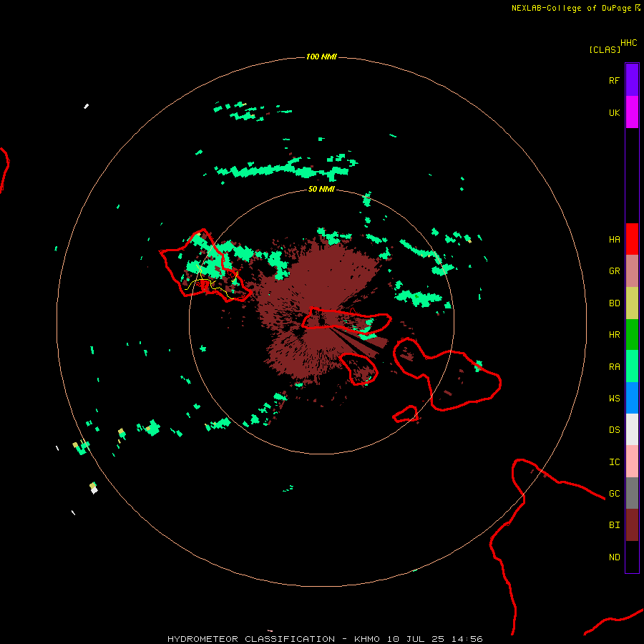Click the BI brown legend swatch
The image size is (644, 644).
coord(632,525)
